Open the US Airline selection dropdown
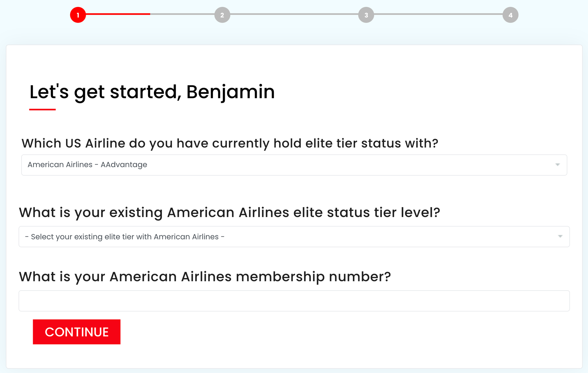Screen dimensions: 588x373 coord(294,165)
